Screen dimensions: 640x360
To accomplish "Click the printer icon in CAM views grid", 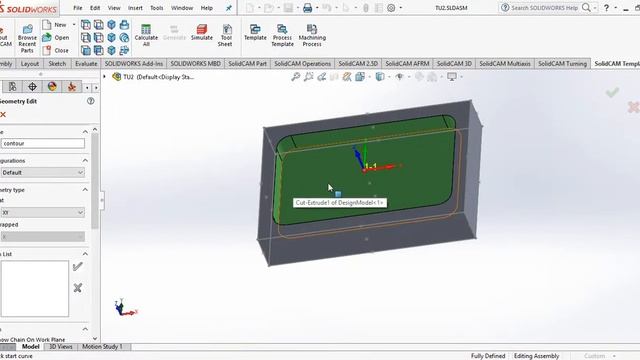I will click(124, 25).
